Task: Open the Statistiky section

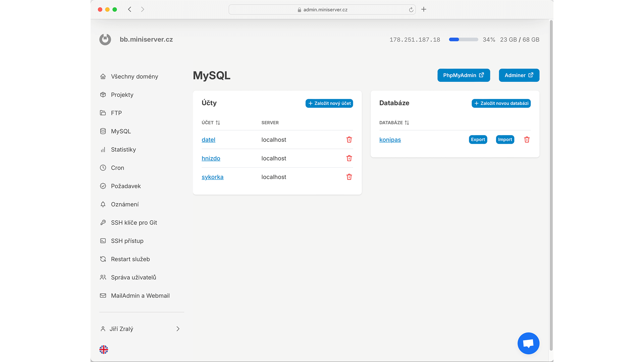Action: pos(123,149)
